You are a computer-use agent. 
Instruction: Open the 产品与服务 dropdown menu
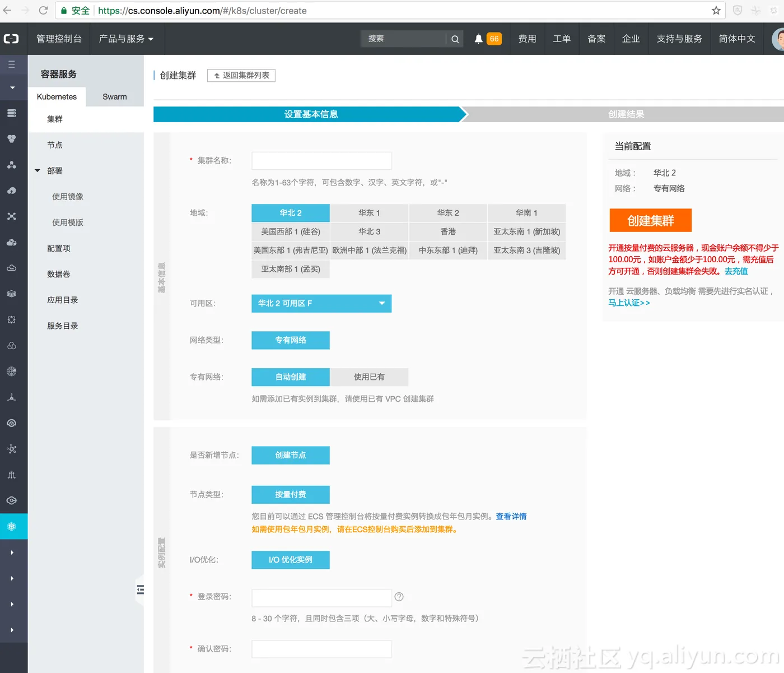click(126, 39)
